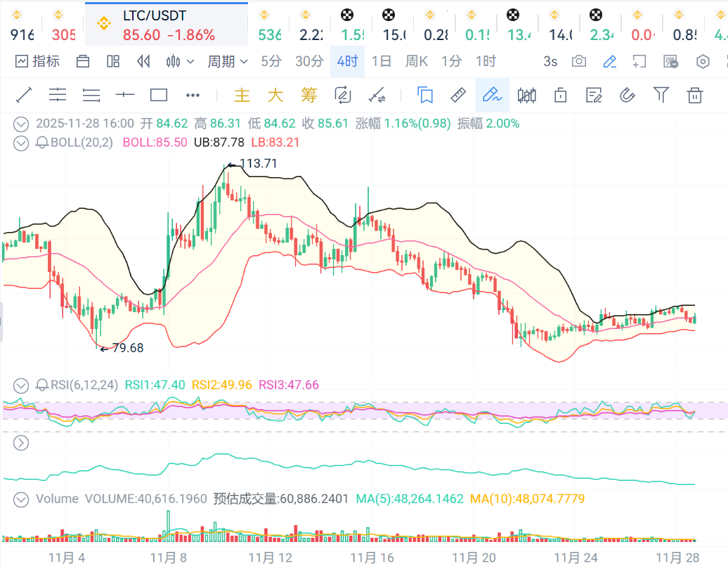This screenshot has height=568, width=728.
Task: Click the rewind replay icon
Action: coord(143,62)
